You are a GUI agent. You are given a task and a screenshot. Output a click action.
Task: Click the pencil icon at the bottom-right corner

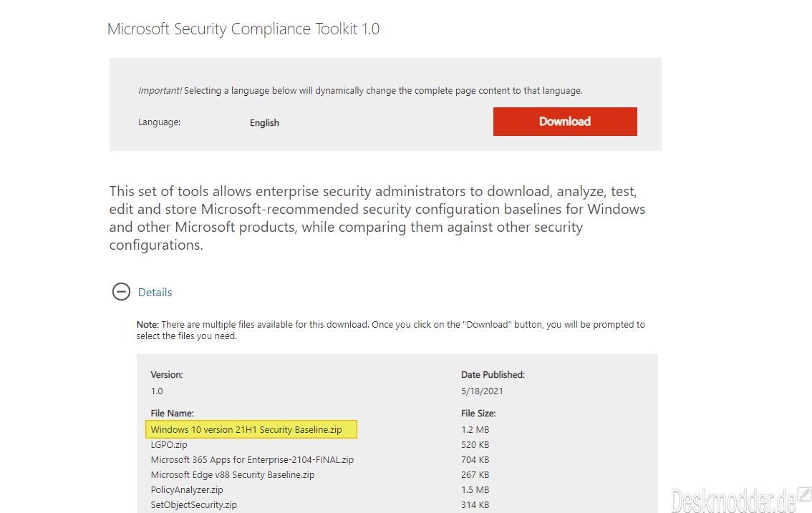click(804, 494)
